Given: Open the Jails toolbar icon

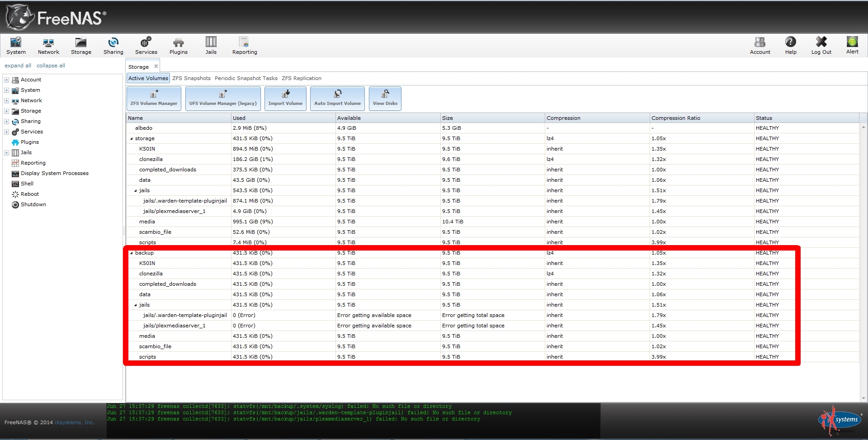Looking at the screenshot, I should tap(211, 46).
